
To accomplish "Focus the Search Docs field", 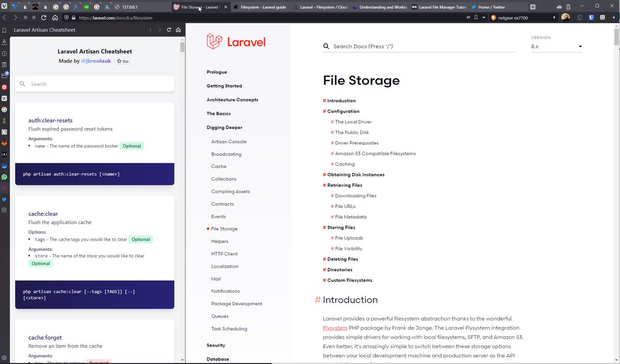I will [x=419, y=46].
